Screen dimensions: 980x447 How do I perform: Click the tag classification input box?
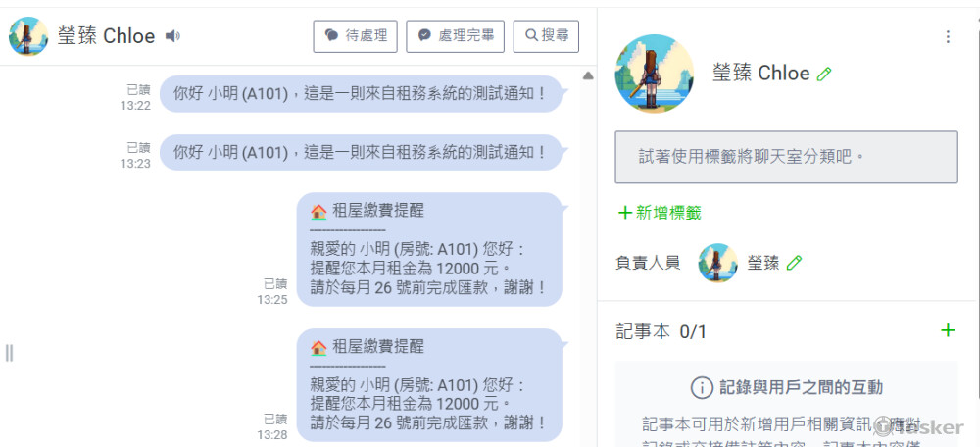pos(786,157)
